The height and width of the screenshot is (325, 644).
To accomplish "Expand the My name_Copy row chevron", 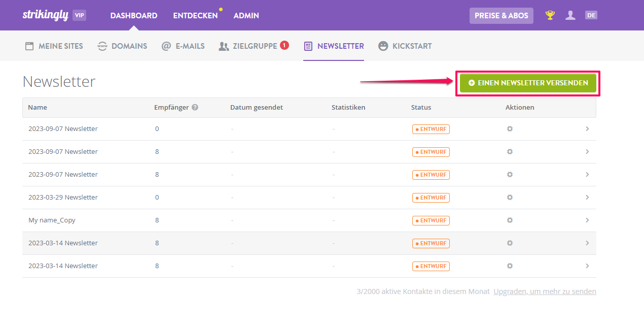I will (x=587, y=220).
